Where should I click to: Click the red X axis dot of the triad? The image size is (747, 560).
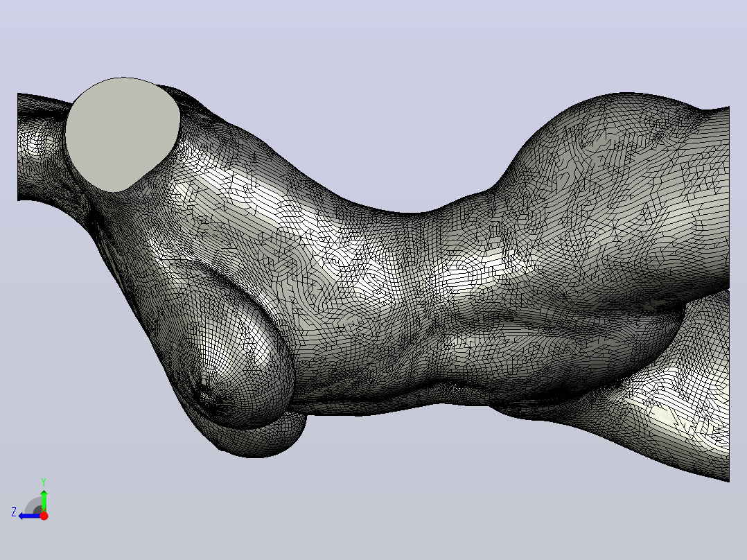[44, 516]
